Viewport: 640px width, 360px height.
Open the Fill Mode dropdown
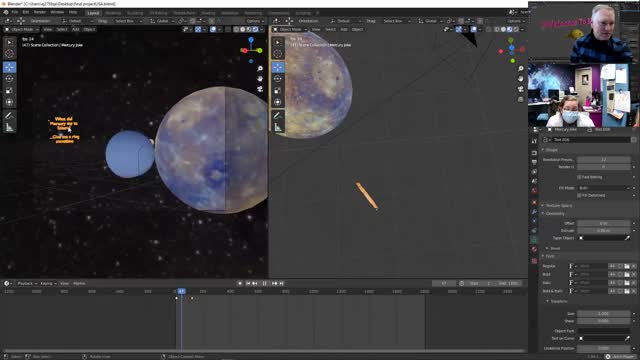pos(604,188)
